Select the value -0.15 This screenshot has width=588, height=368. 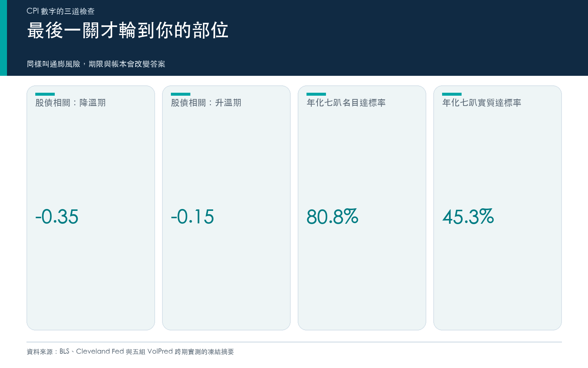(x=192, y=216)
